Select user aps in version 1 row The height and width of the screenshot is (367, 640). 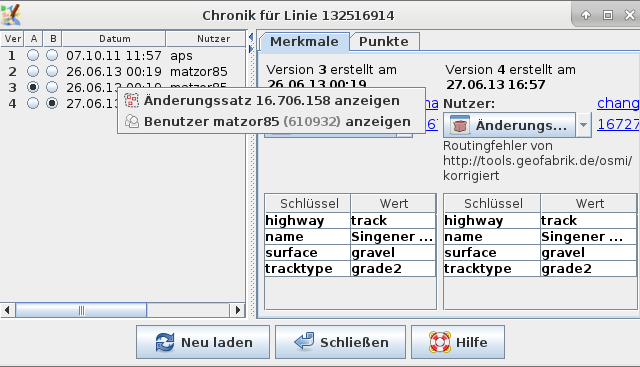point(181,56)
